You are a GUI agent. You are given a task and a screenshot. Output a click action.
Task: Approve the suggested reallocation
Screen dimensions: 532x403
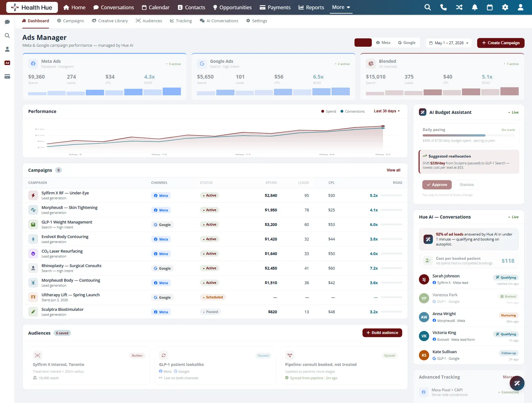click(x=437, y=185)
